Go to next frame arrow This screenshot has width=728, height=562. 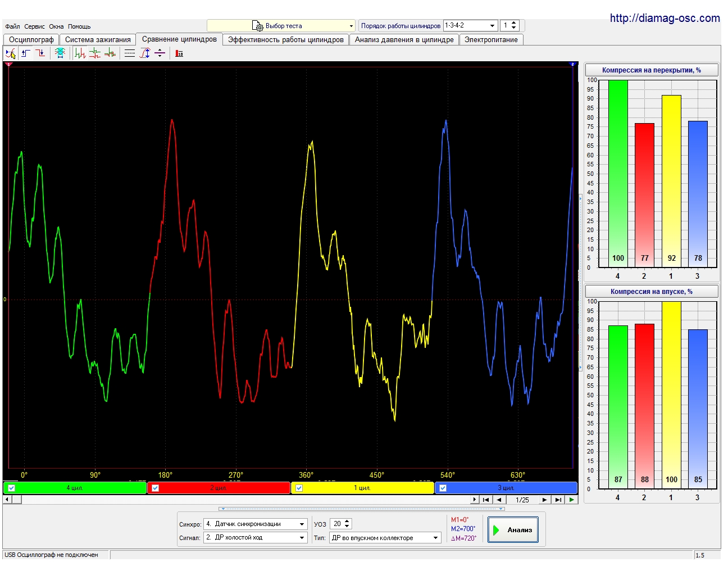coord(544,500)
